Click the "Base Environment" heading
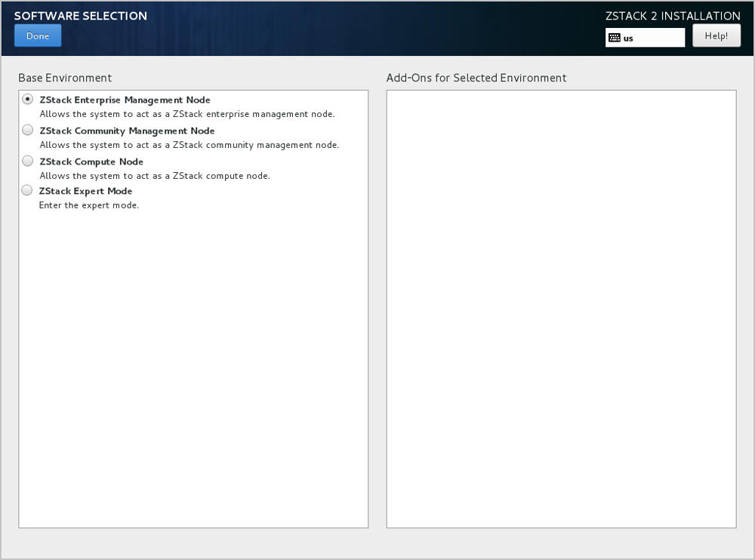 65,78
